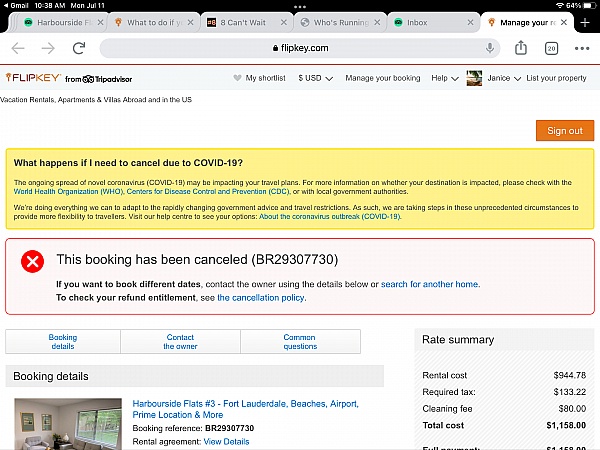The width and height of the screenshot is (600, 450).
Task: Close the 'Who's Running' tab
Action: click(x=377, y=23)
